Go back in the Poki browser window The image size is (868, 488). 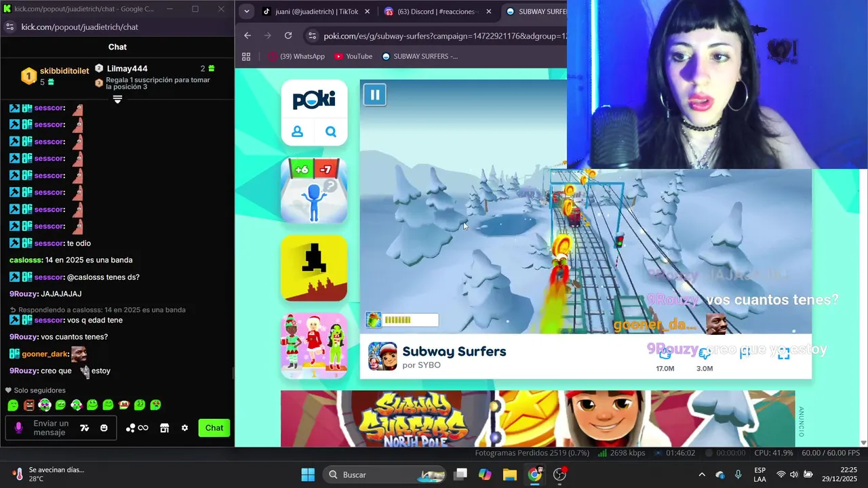click(248, 36)
